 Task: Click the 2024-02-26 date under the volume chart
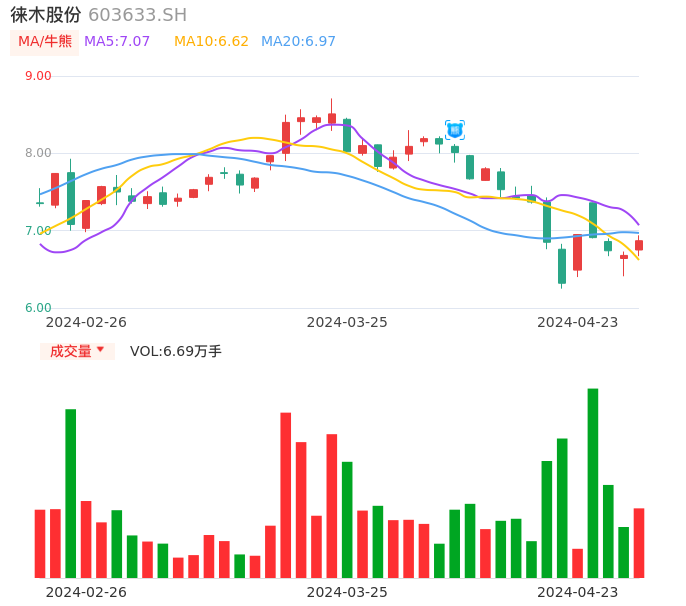[86, 592]
